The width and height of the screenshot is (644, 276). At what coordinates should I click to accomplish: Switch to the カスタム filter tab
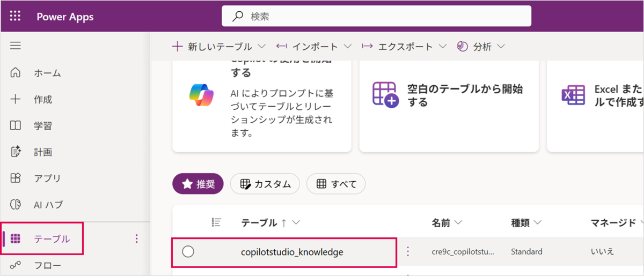(x=265, y=184)
